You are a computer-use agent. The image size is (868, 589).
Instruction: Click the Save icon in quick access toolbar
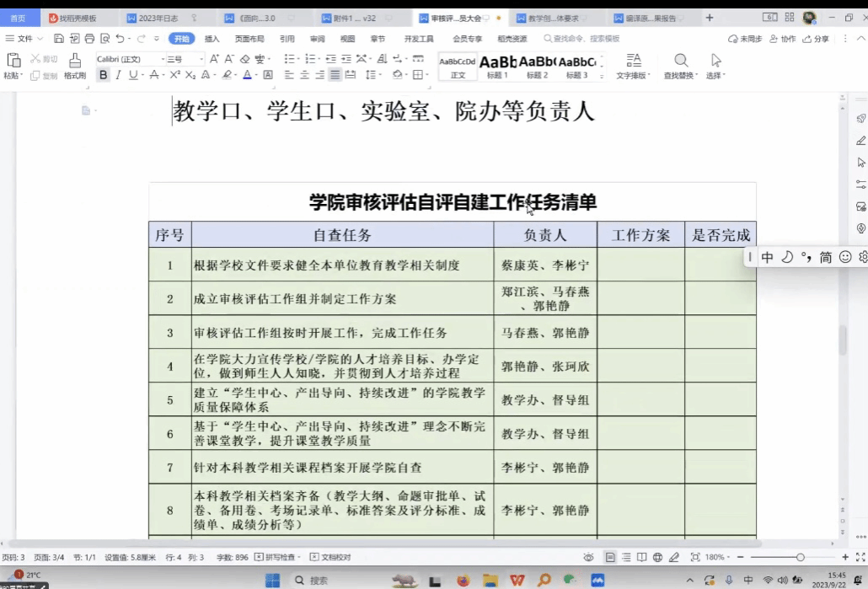(x=59, y=39)
